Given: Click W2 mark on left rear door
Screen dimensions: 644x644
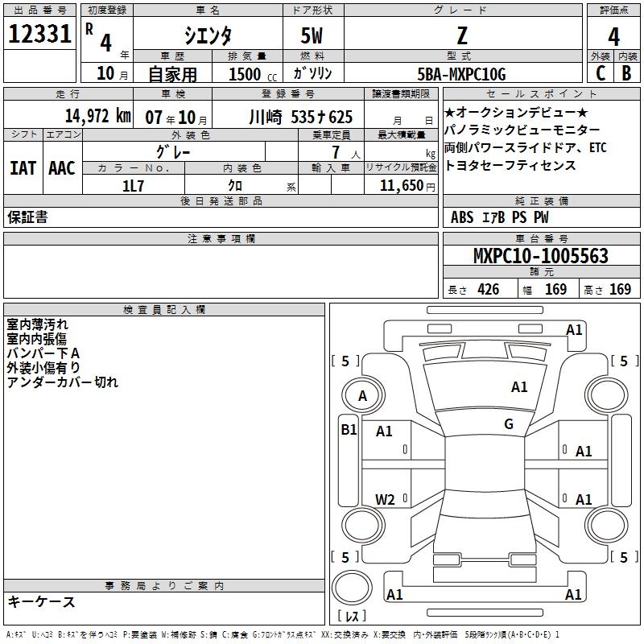Looking at the screenshot, I should (385, 499).
